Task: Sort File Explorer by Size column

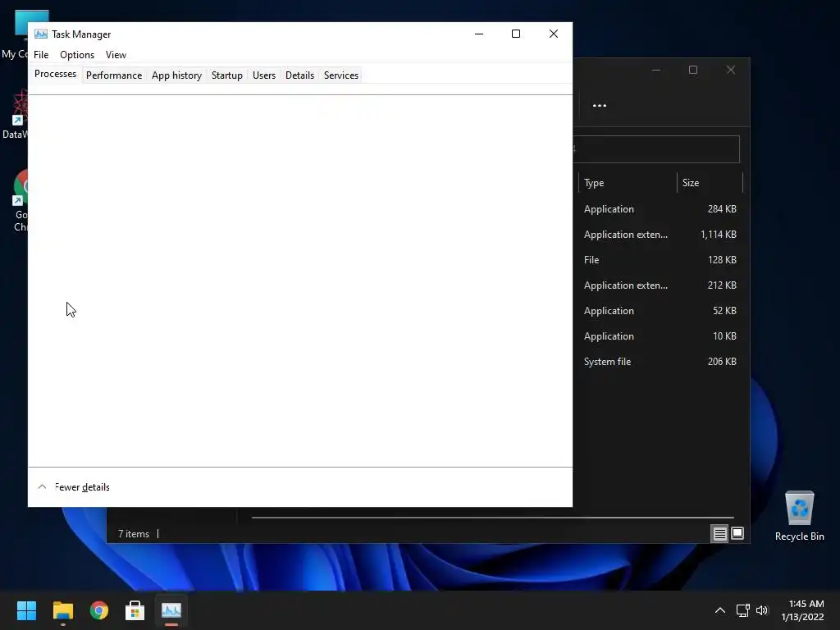Action: tap(710, 183)
